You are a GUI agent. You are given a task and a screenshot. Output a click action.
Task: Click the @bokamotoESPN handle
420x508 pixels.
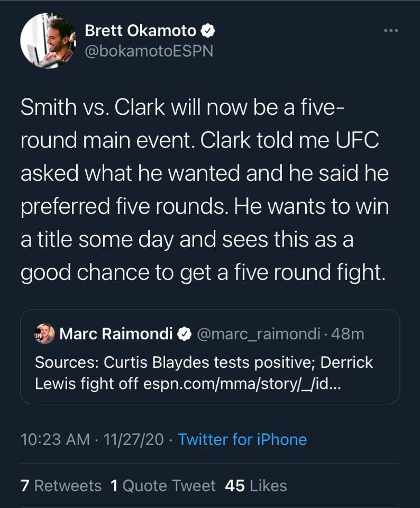pyautogui.click(x=149, y=52)
